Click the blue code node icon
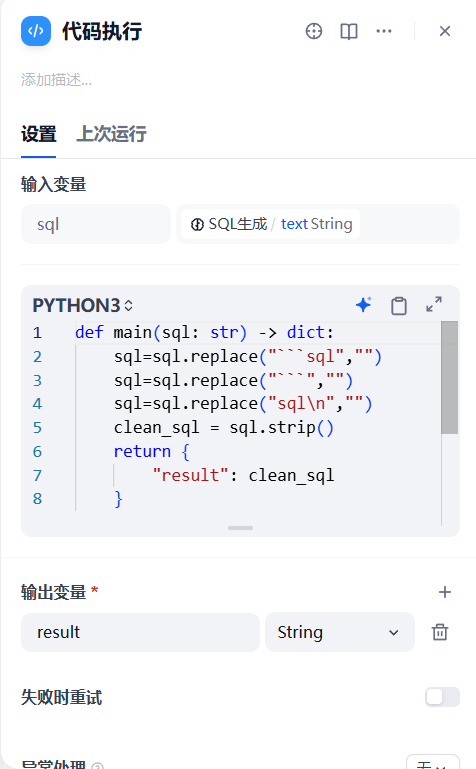Viewport: 476px width, 769px height. point(36,31)
